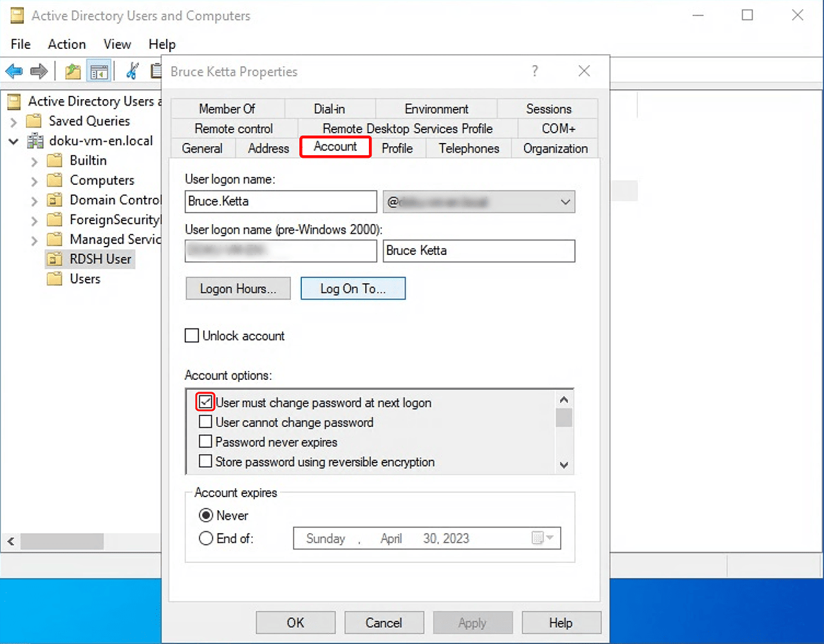Click the Cut scissors toolbar icon

[x=133, y=71]
